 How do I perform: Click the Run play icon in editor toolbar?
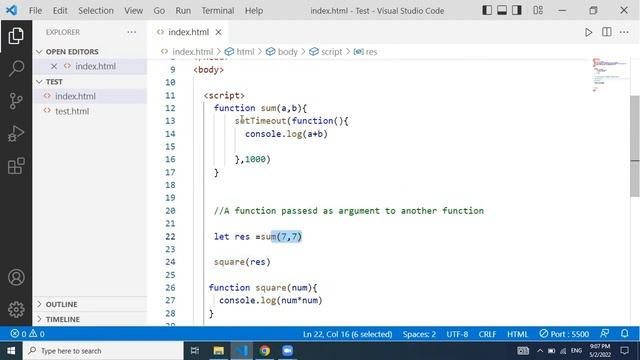coord(588,32)
